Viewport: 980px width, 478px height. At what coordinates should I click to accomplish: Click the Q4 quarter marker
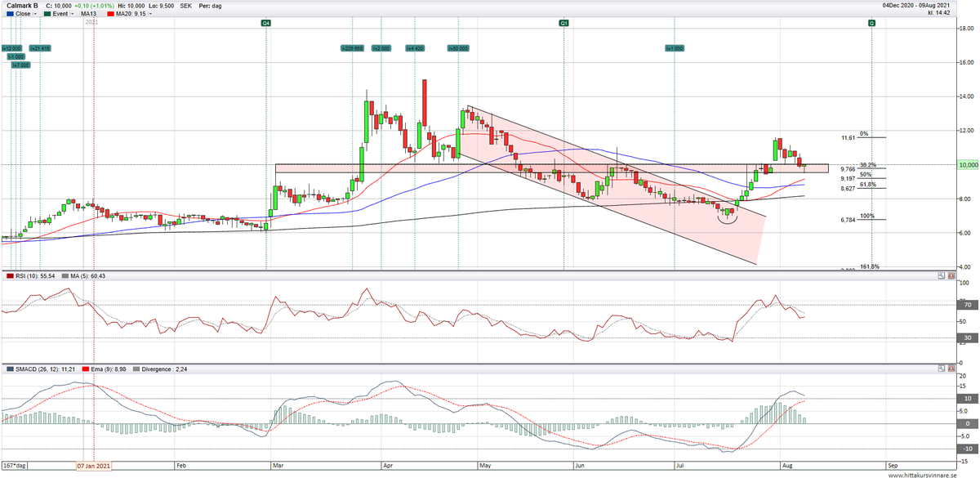click(265, 24)
